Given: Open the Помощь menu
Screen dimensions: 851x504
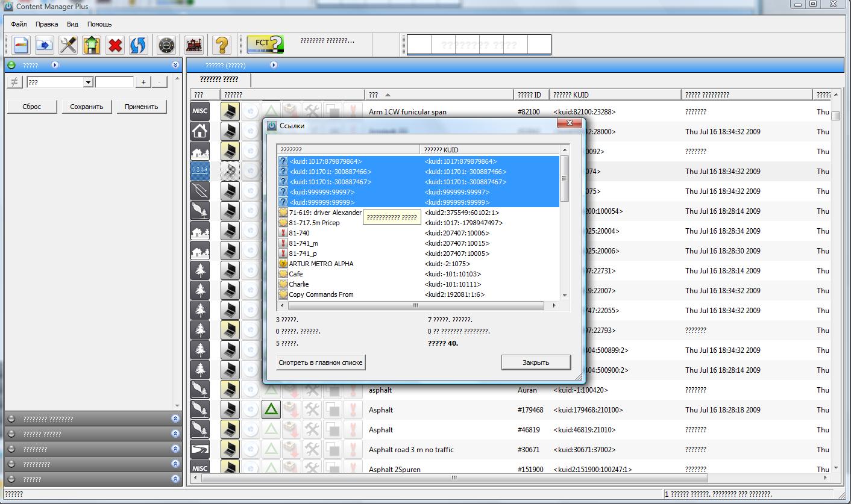Looking at the screenshot, I should (99, 24).
